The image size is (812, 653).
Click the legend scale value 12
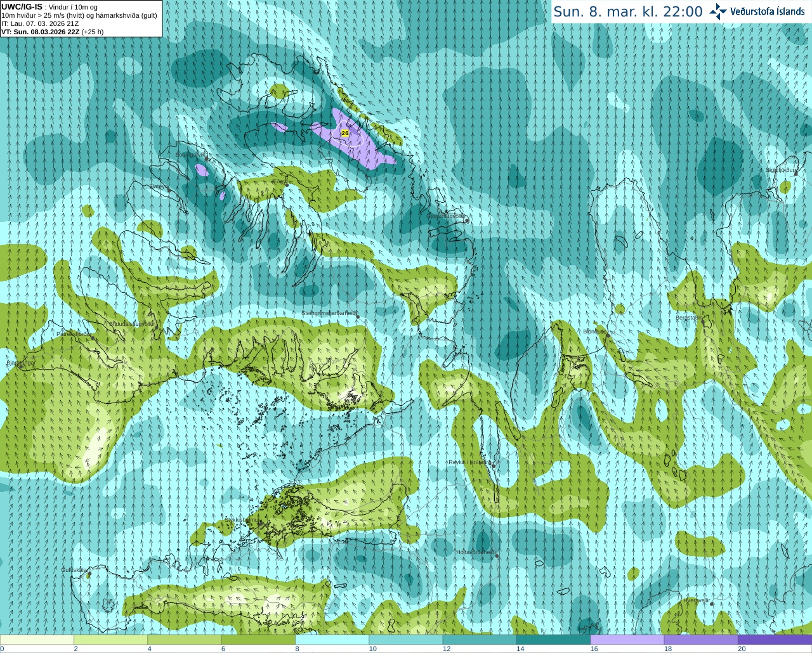pos(447,649)
